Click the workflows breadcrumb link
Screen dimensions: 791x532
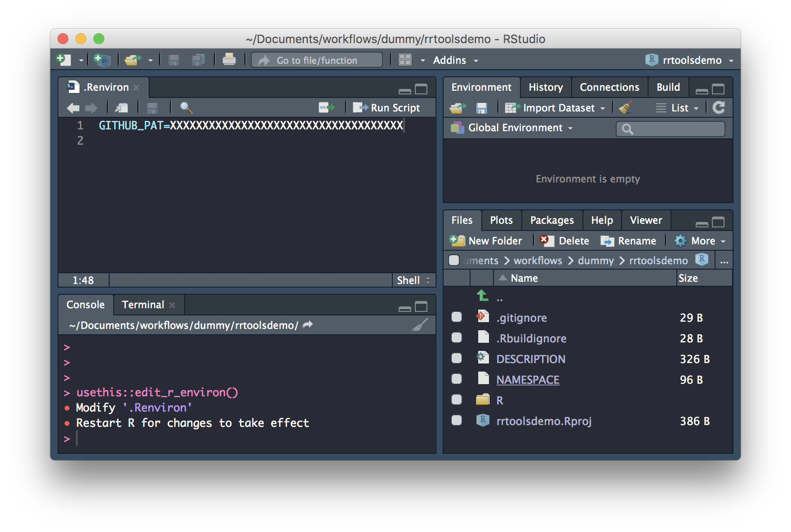click(538, 261)
